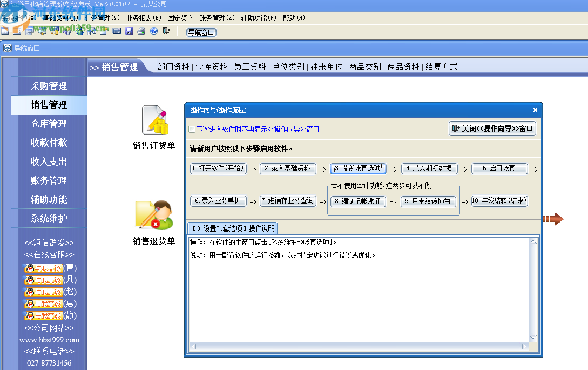Viewport: 588px width, 370px height.
Task: Click step 10.年终结转(结束) button
Action: [x=499, y=201]
